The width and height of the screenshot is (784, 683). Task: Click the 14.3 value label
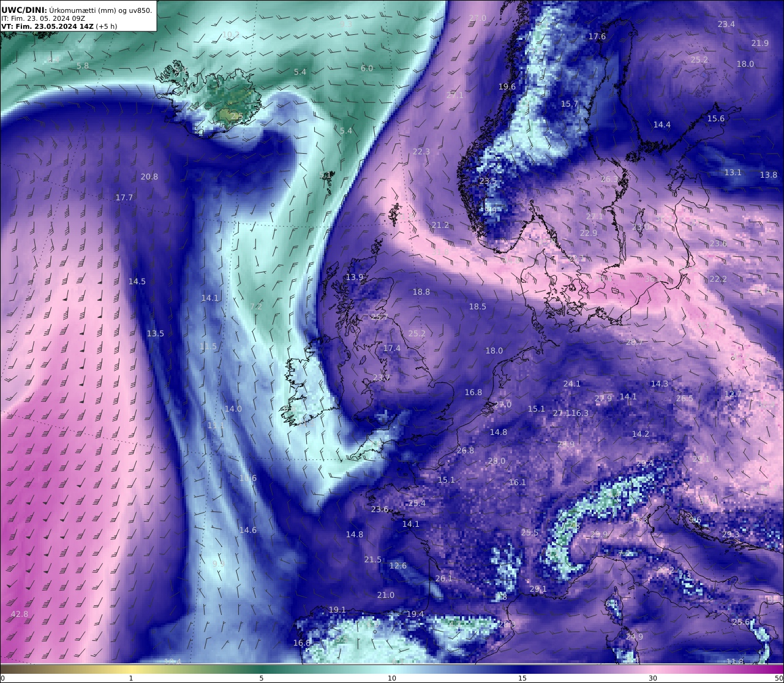660,383
